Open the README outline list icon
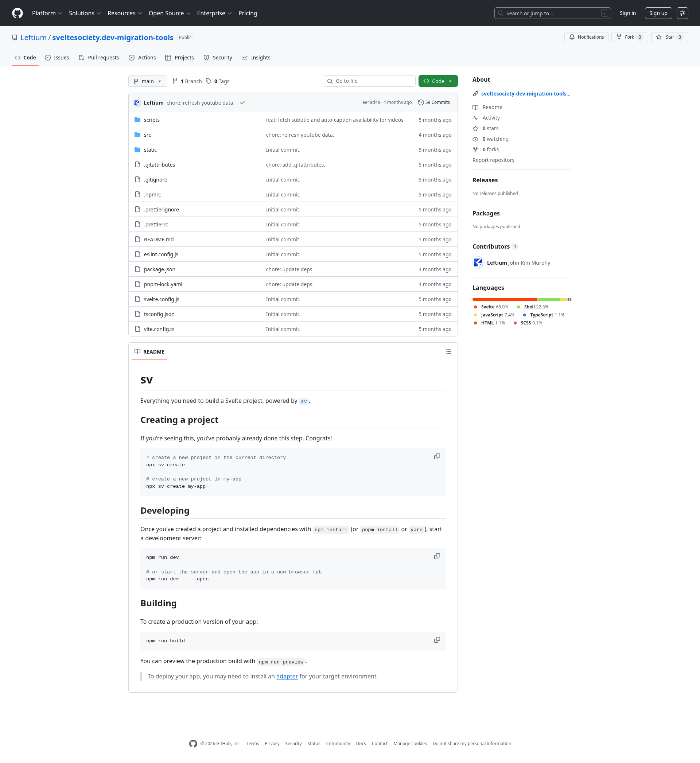The height and width of the screenshot is (763, 700). pyautogui.click(x=448, y=352)
